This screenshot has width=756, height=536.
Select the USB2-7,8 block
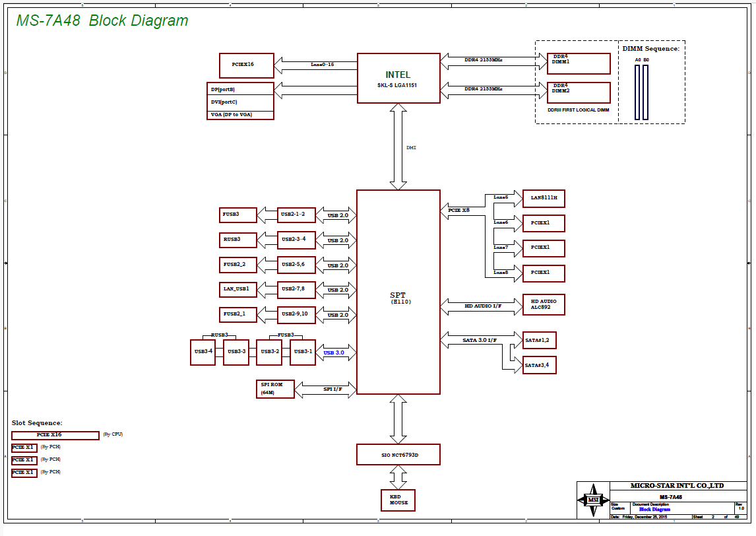point(296,290)
